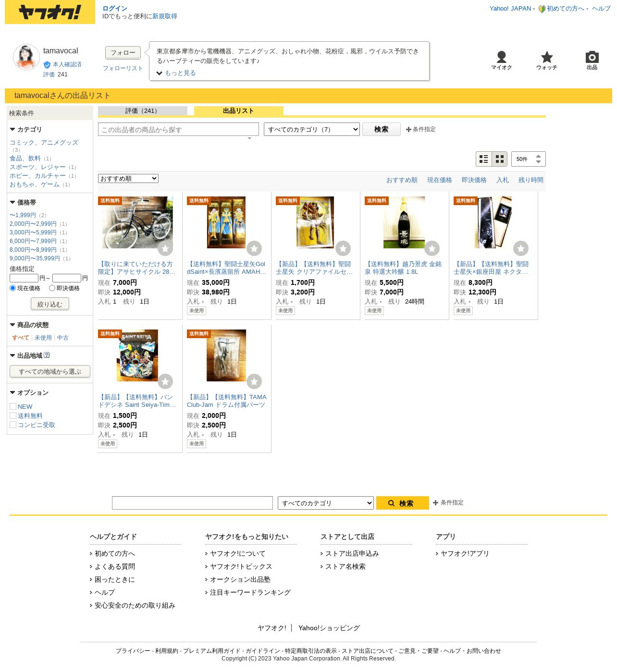This screenshot has width=617, height=672.
Task: Open the ウォッチ star icon
Action: click(x=547, y=61)
